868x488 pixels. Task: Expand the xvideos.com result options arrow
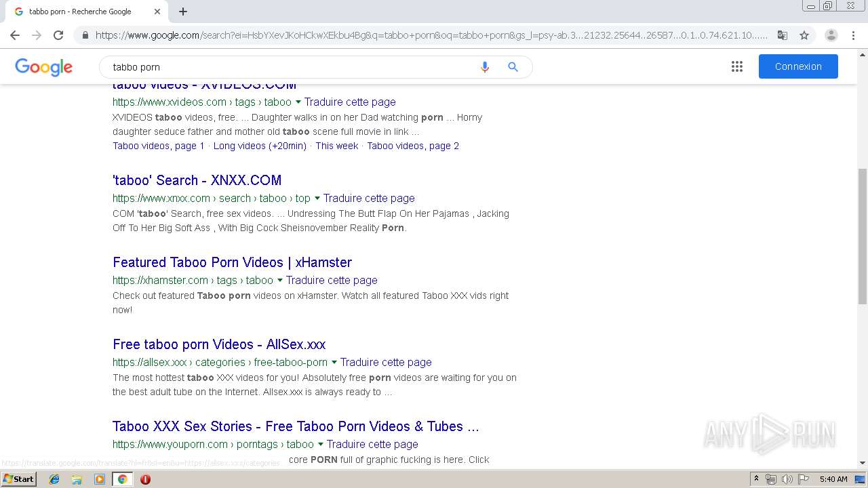pyautogui.click(x=298, y=102)
